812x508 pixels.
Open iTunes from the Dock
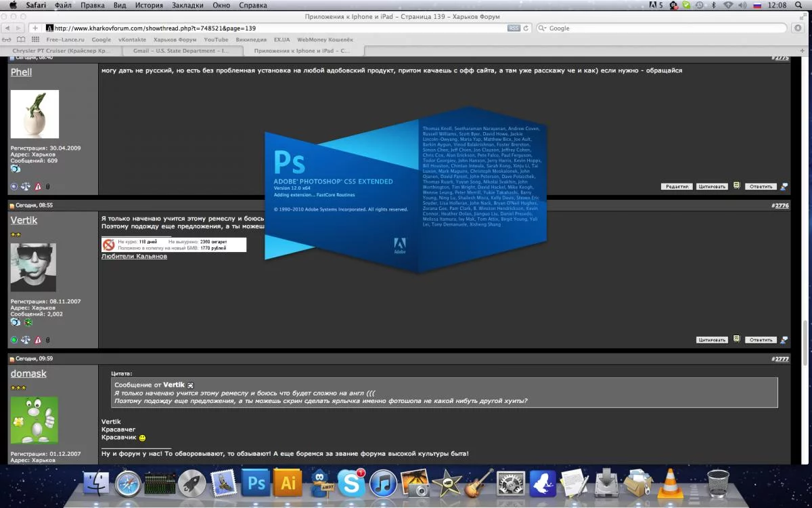pyautogui.click(x=383, y=483)
